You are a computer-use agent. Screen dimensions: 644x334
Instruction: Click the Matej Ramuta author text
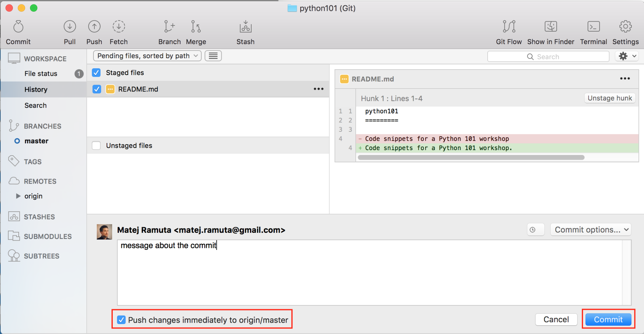pos(201,230)
